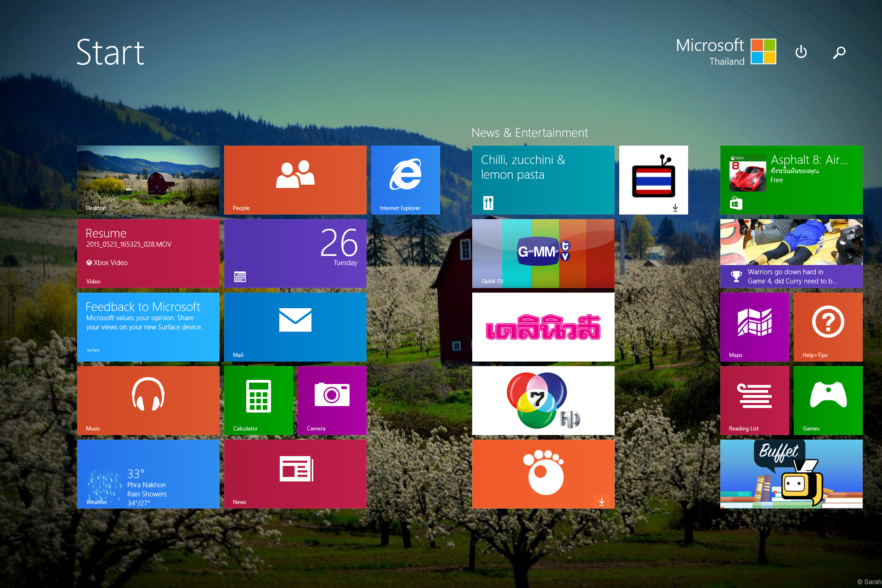Open the calendar tile showing 26 Tuesday
Image resolution: width=882 pixels, height=588 pixels.
pos(295,254)
